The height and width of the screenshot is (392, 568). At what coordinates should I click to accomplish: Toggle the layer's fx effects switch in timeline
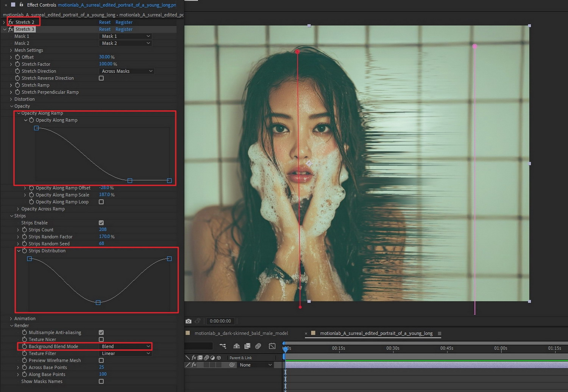tap(194, 365)
